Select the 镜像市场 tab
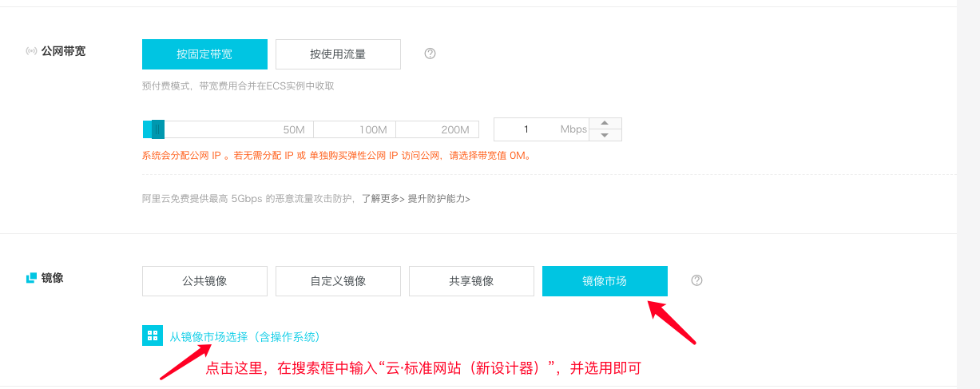 click(x=605, y=281)
